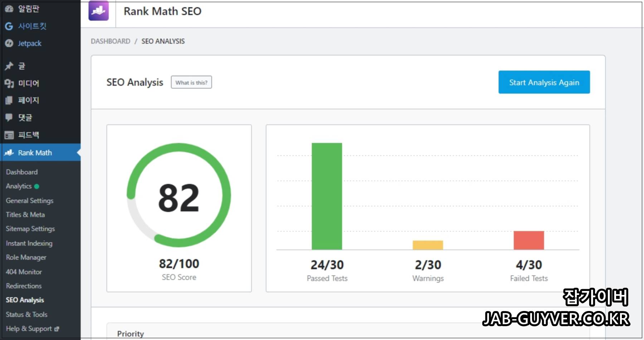
Task: Open General Settings submenu
Action: click(30, 201)
